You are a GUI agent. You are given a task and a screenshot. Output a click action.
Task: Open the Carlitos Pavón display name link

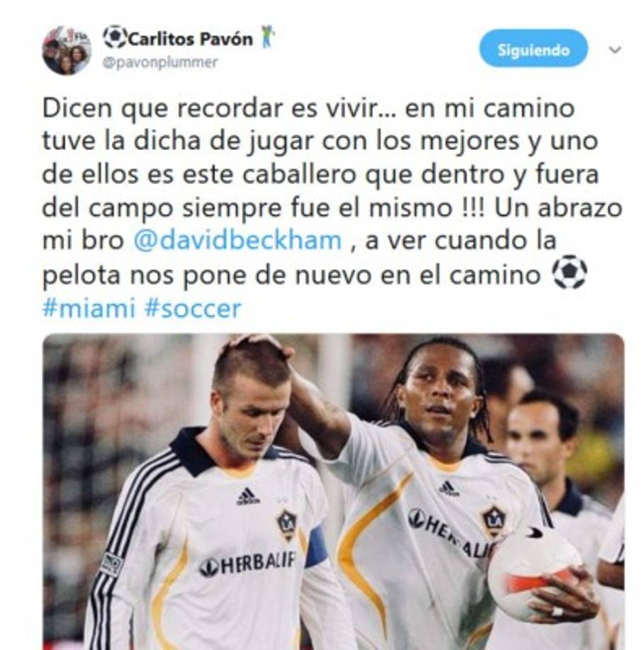(x=191, y=39)
